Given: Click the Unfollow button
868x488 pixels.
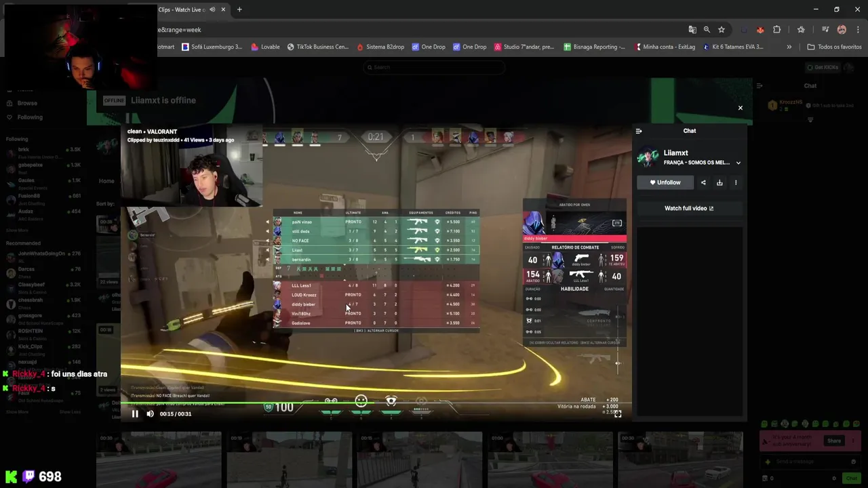Looking at the screenshot, I should (665, 182).
